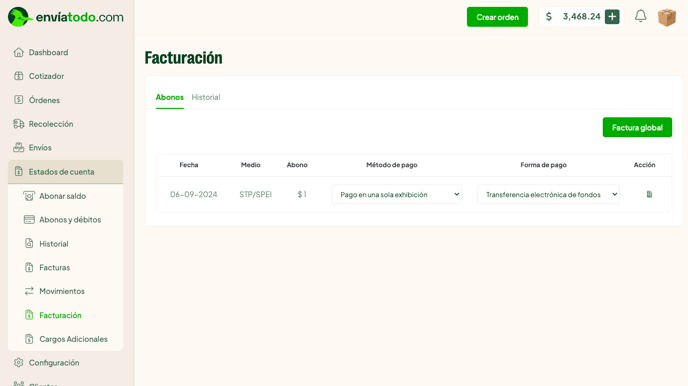Click the enviatodo.com logo
Image resolution: width=688 pixels, height=386 pixels.
click(x=66, y=17)
